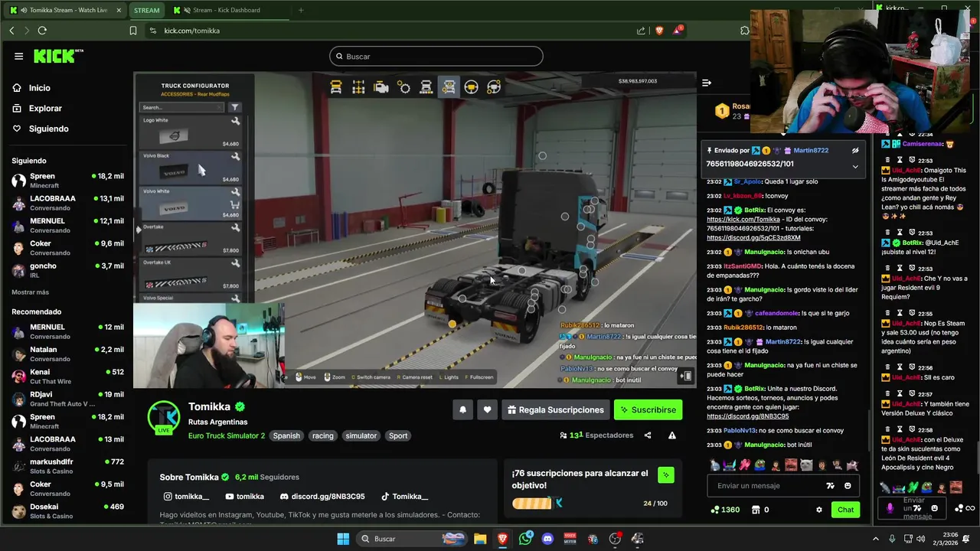Hide the pinned message with the eye icon
This screenshot has height=551, width=980.
(x=855, y=151)
